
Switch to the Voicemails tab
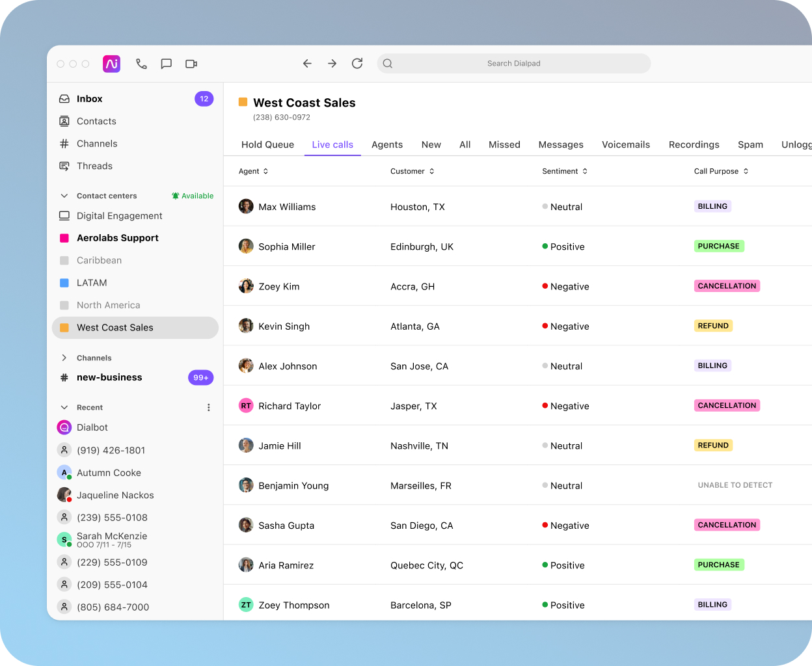click(625, 144)
